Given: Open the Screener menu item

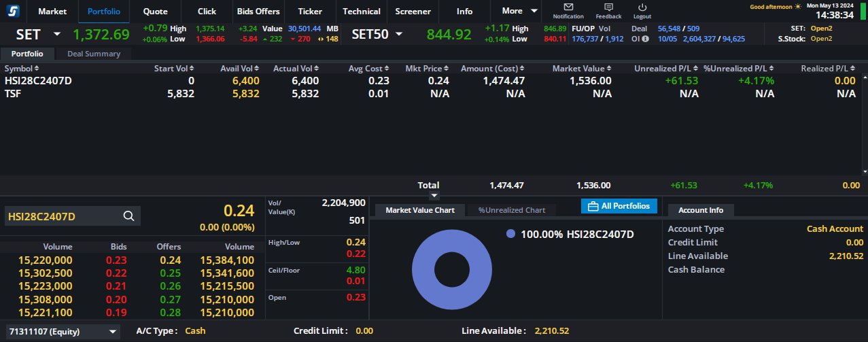Looking at the screenshot, I should tap(413, 11).
